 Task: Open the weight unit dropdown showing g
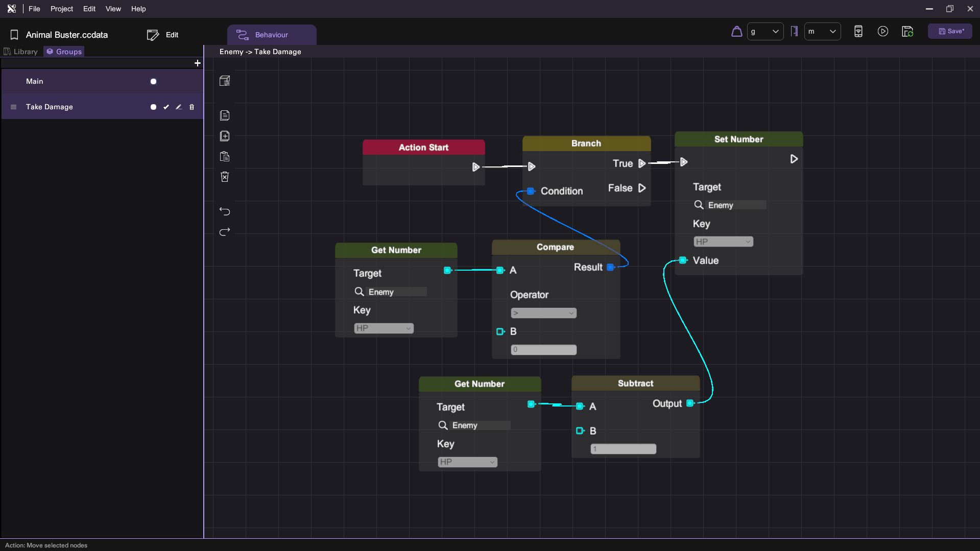[x=764, y=32]
